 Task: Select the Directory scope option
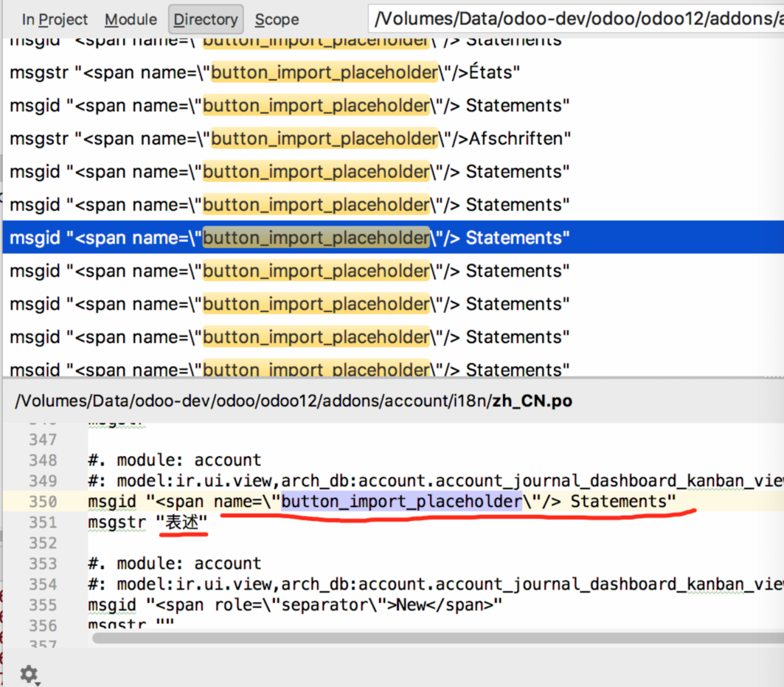(x=205, y=19)
